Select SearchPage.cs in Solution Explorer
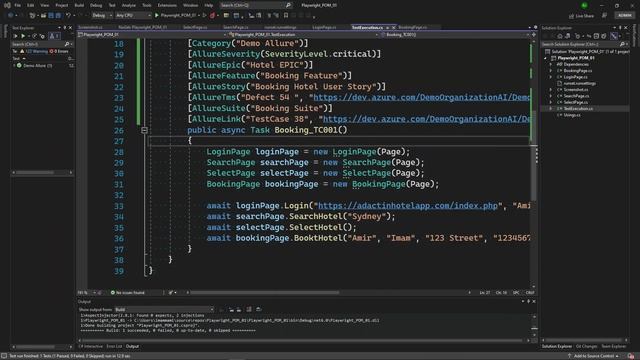Viewport: 640px width, 360px height. (576, 96)
